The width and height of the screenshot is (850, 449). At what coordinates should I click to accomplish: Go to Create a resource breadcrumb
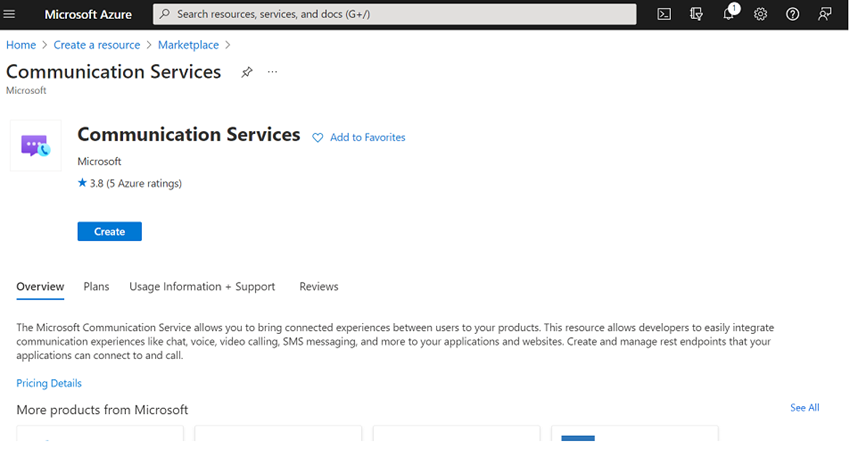pos(96,45)
